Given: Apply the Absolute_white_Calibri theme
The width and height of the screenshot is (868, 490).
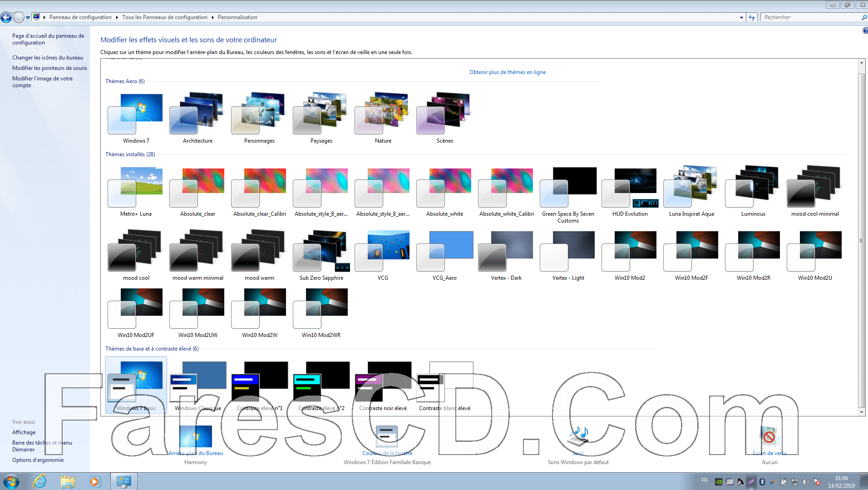Looking at the screenshot, I should point(506,191).
